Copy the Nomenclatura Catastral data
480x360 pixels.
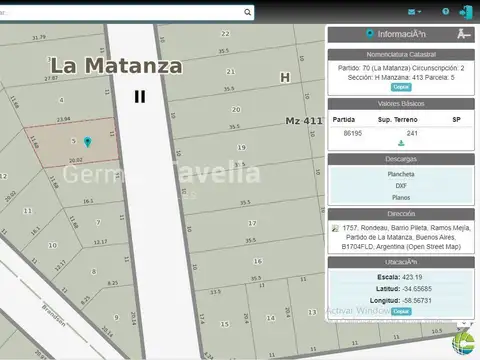(x=401, y=87)
